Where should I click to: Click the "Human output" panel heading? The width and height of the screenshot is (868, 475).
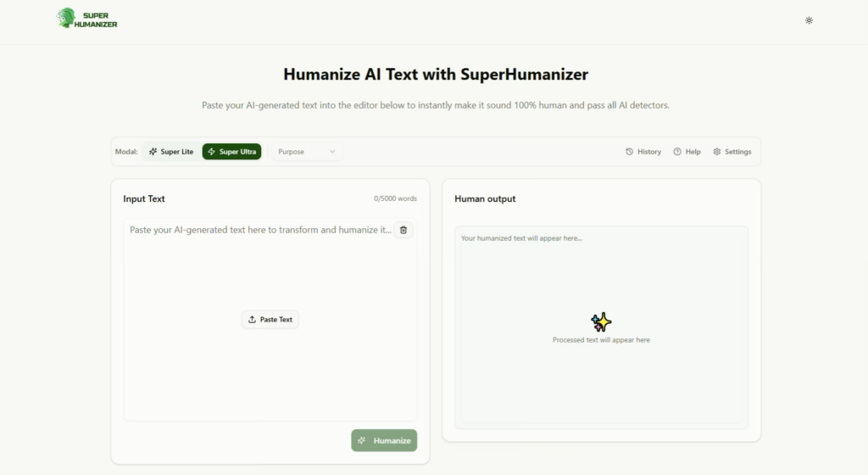coord(485,198)
